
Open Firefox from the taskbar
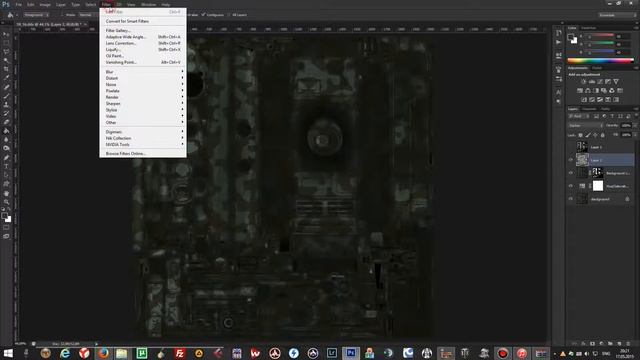pos(103,353)
